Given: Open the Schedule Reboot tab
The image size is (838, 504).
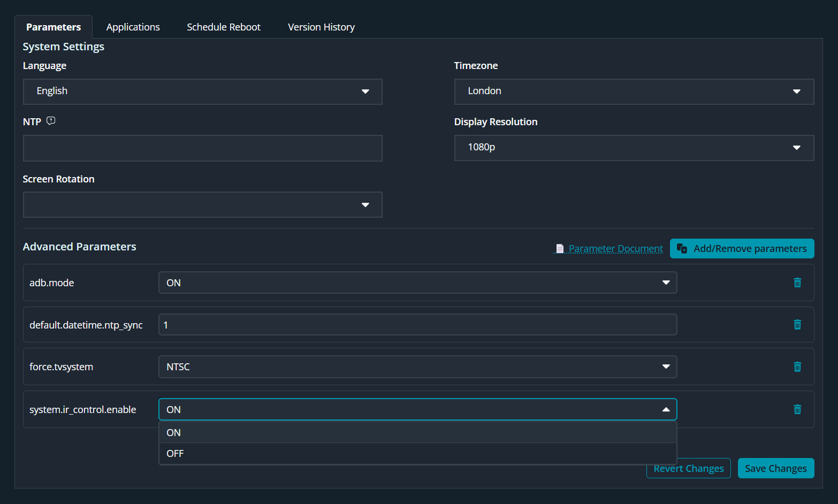Looking at the screenshot, I should click(223, 27).
